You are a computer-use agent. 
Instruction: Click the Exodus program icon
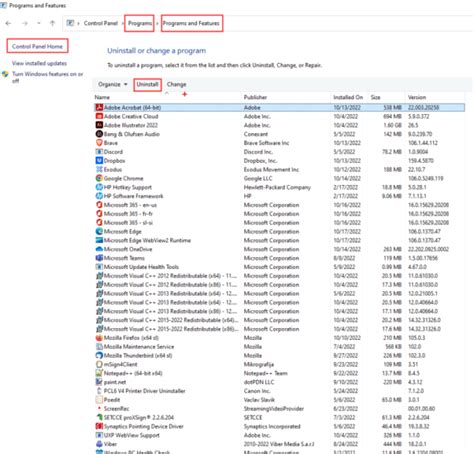point(99,169)
